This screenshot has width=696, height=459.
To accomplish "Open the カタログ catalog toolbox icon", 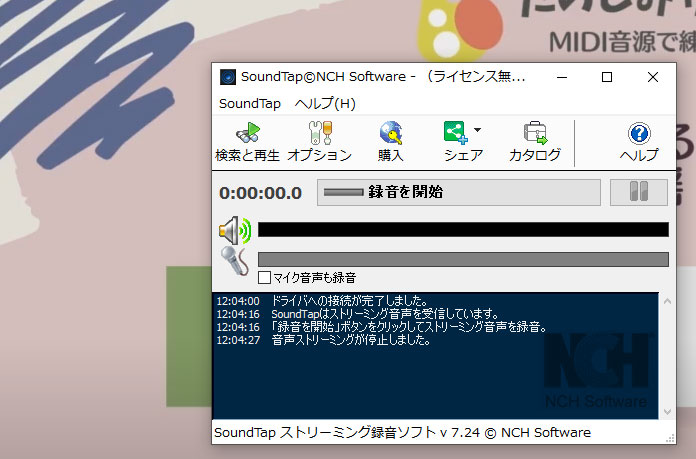I will click(x=535, y=132).
